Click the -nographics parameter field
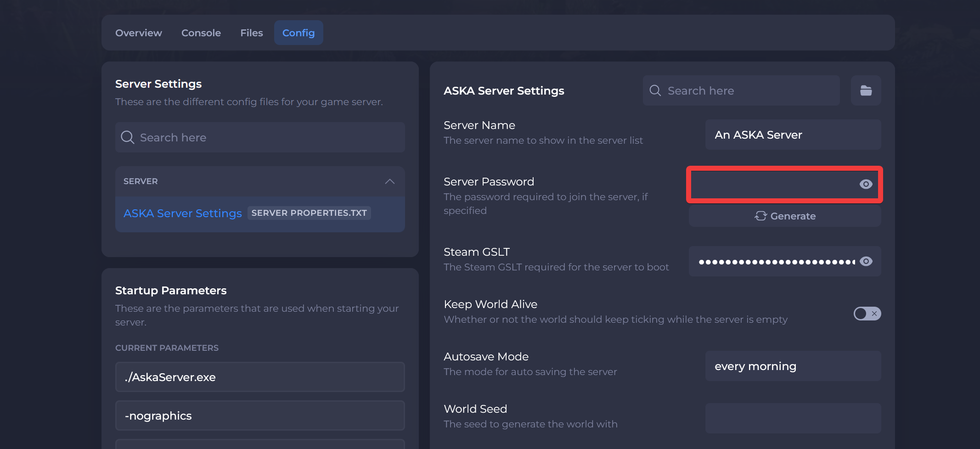Screen dimensions: 980x449 coord(260,415)
